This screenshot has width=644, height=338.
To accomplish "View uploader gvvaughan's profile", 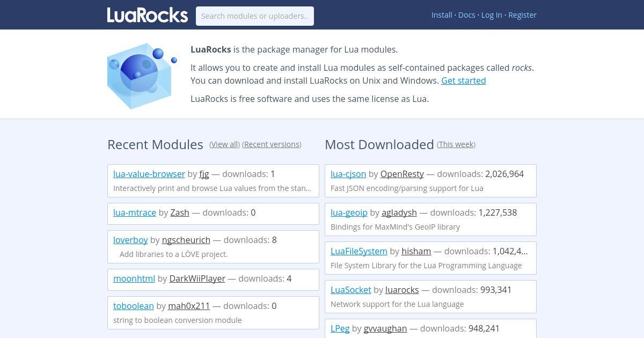I will (385, 328).
